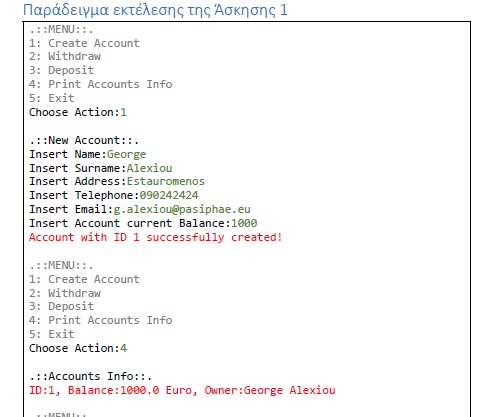Viewport: 496px width, 417px height.
Task: Click the 'Insert Surname:Alexiou' line
Action: click(101, 168)
